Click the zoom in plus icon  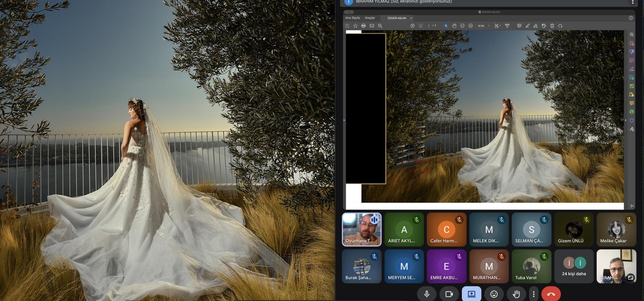471,26
